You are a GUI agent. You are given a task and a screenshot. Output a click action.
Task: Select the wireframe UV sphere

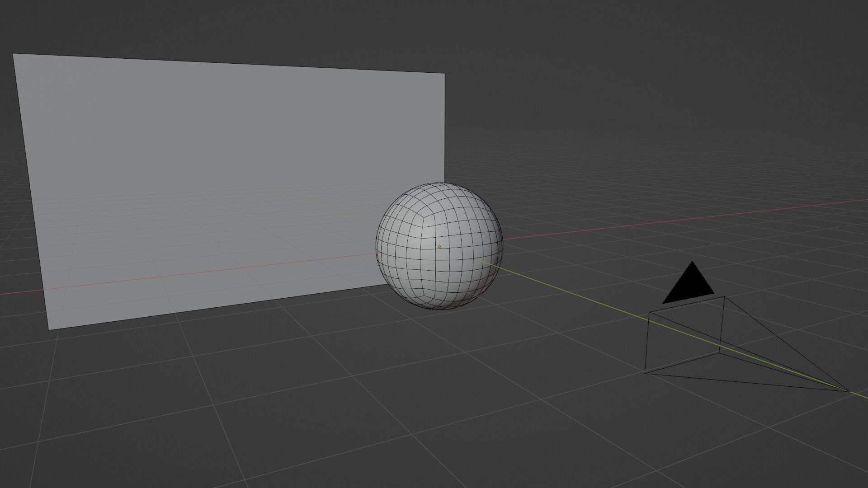click(x=439, y=246)
